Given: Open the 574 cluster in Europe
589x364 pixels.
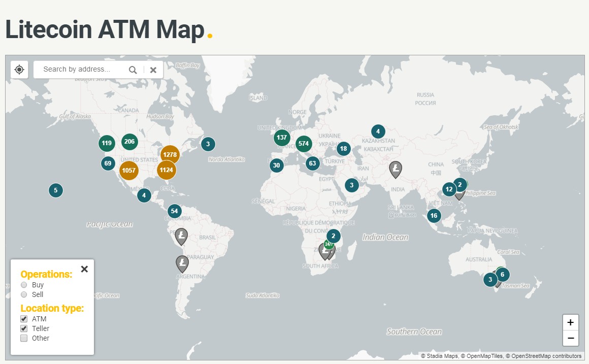Looking at the screenshot, I should [304, 144].
